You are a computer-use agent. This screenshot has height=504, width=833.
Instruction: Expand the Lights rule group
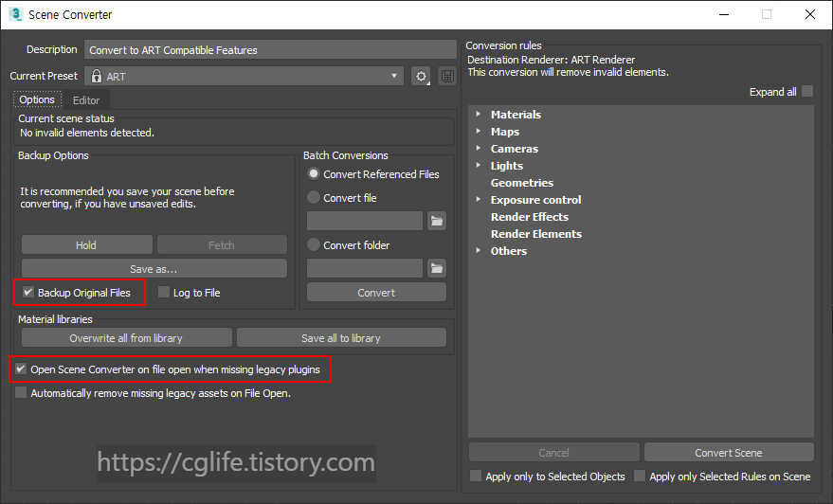point(479,165)
